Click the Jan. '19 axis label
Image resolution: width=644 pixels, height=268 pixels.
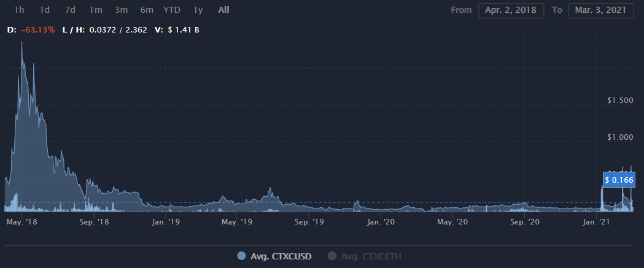165,222
